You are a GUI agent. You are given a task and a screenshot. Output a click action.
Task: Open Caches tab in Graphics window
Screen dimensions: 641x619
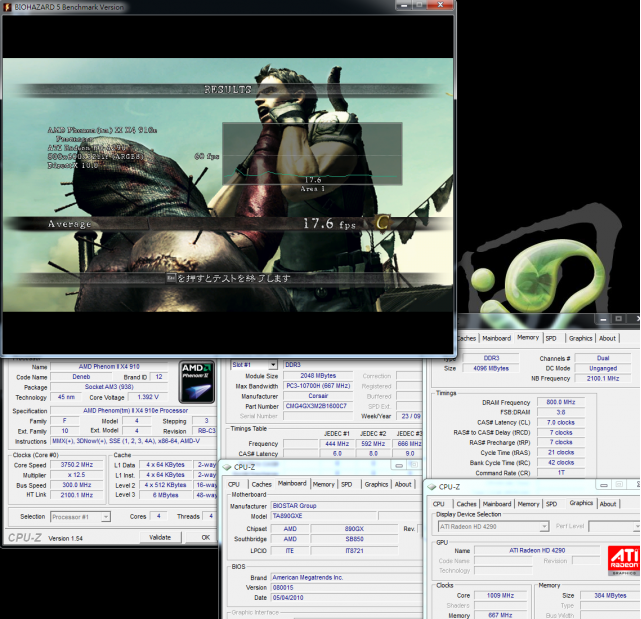coord(466,504)
